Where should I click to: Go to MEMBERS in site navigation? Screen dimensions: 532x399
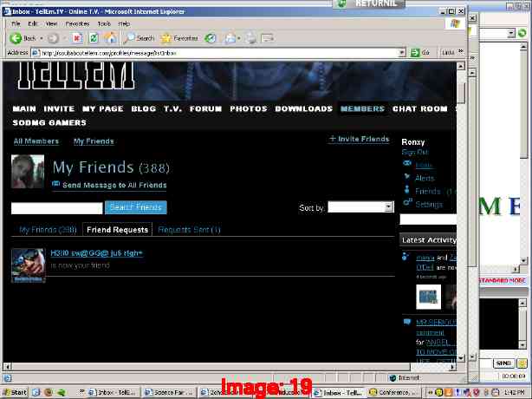(x=363, y=108)
